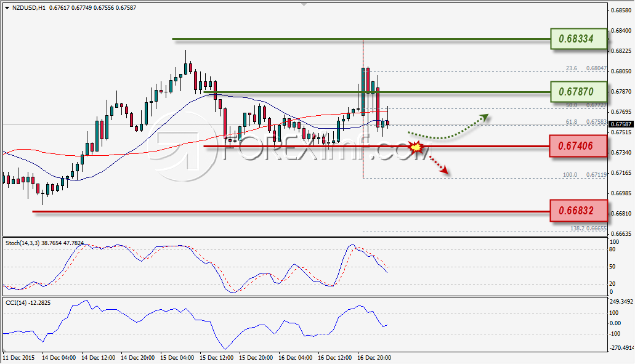
Task: Click price axis value 0.66985
Action: coord(621,193)
